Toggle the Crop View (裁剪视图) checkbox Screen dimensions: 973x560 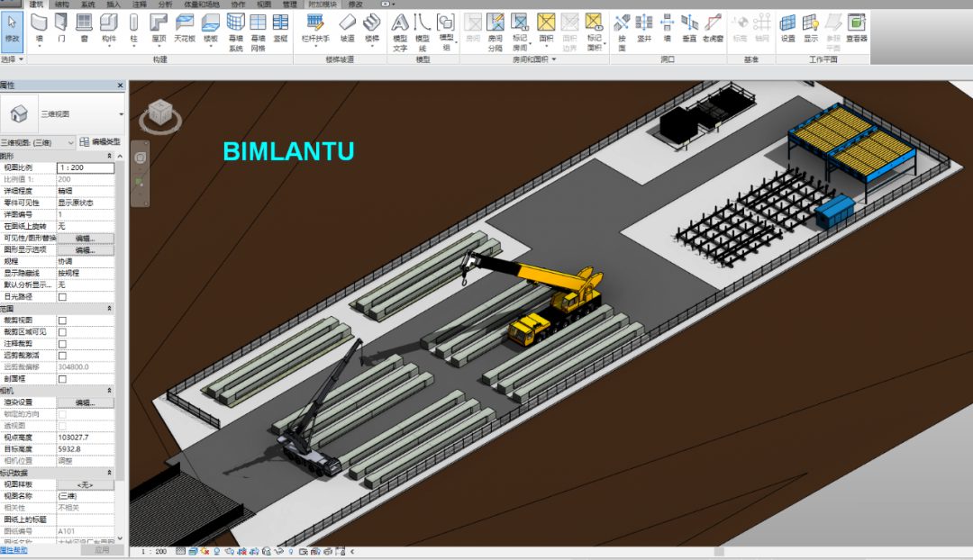tap(63, 321)
